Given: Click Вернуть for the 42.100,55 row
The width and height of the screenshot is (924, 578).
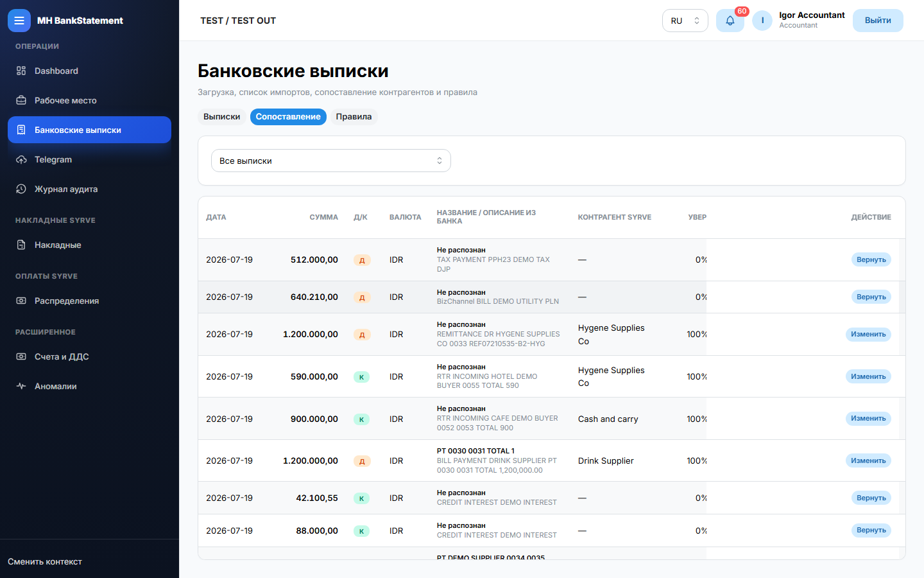Looking at the screenshot, I should 871,498.
